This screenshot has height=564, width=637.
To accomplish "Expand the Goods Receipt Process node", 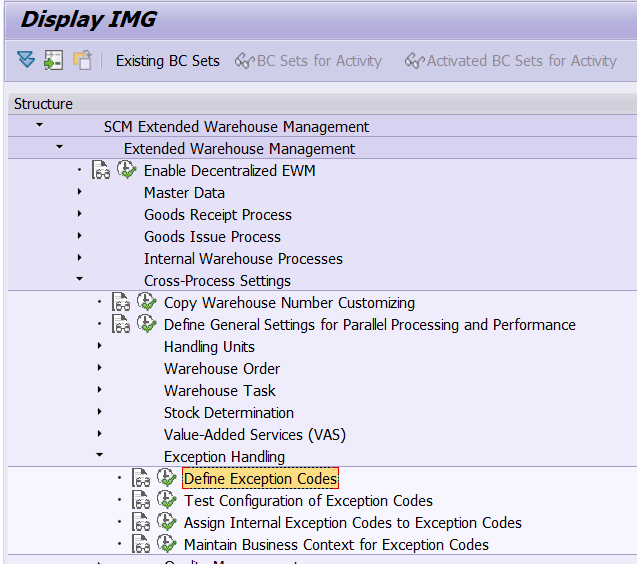I will 80,214.
